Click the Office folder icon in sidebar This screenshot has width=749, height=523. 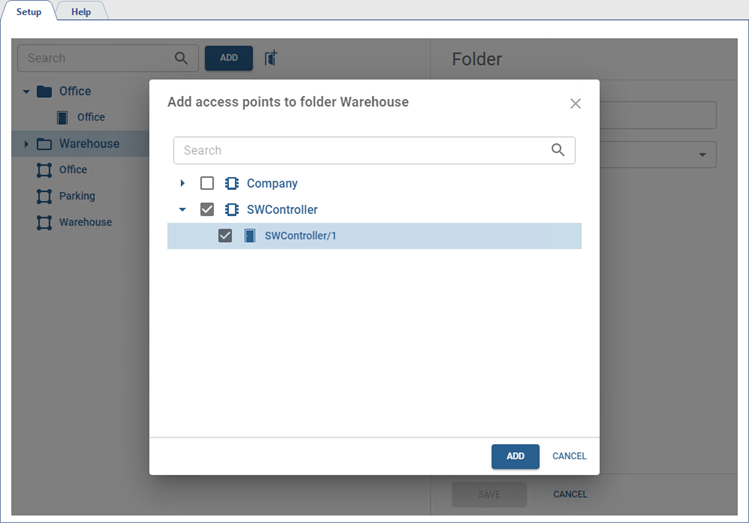pos(44,91)
